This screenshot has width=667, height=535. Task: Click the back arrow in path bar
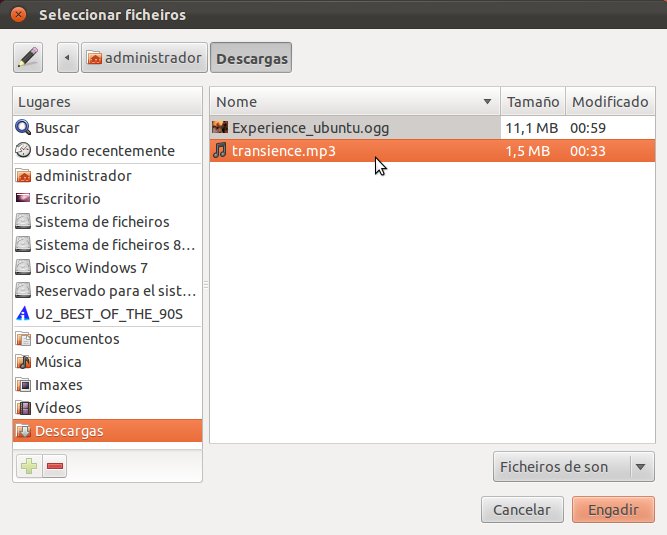tap(68, 57)
